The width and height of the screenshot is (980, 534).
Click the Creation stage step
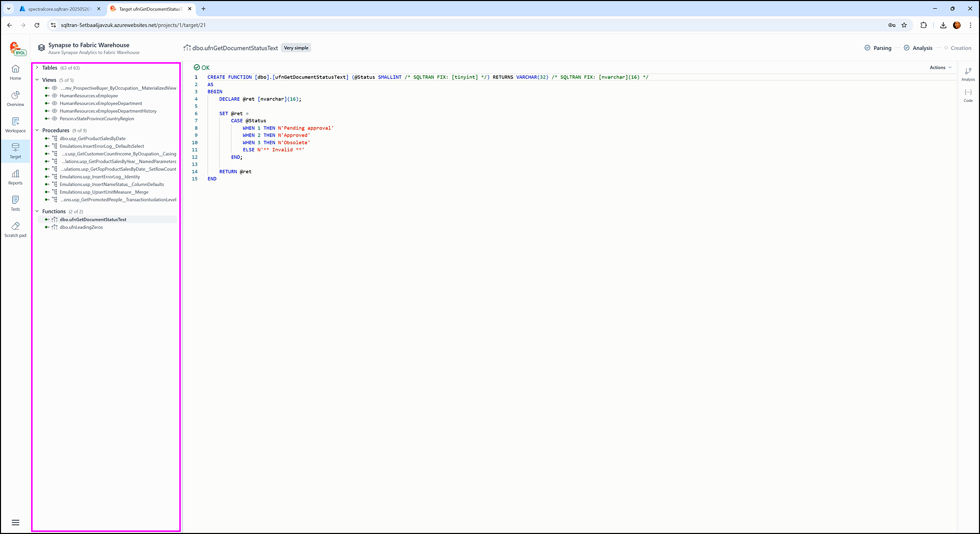[960, 48]
